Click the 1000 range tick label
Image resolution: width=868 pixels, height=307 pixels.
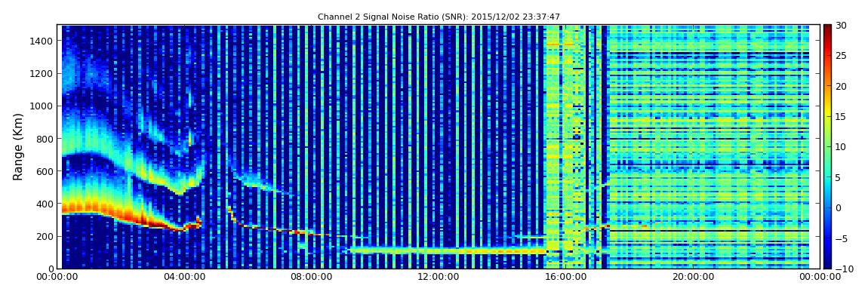coord(42,106)
